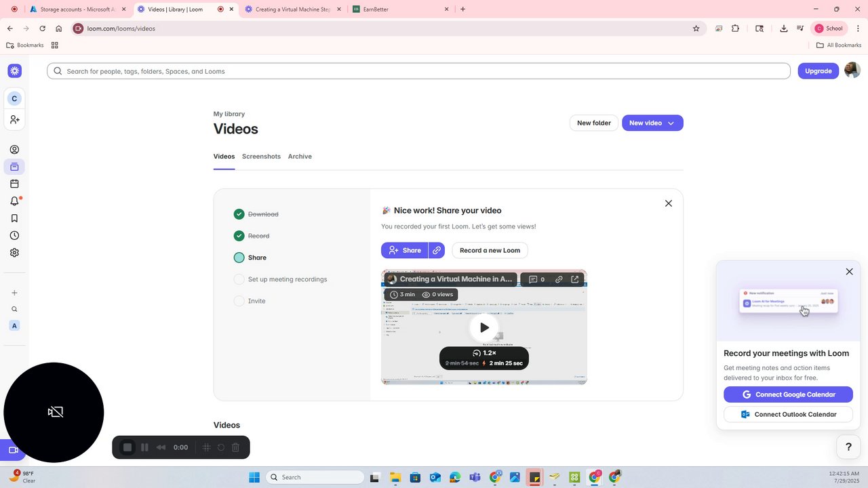Open the C workspace avatar in sidebar
Viewport: 868px width, 488px height.
click(14, 98)
